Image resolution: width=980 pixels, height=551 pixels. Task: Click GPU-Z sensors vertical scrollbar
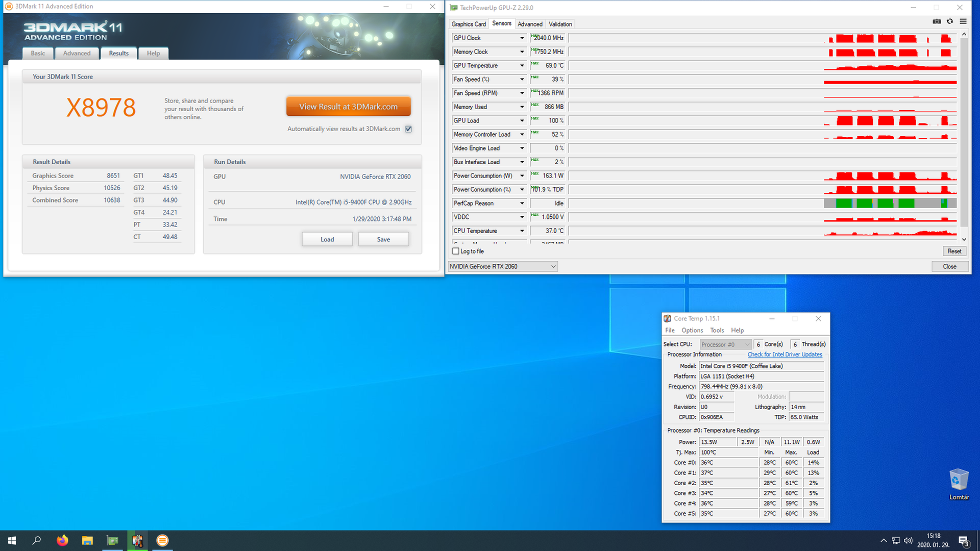(964, 133)
